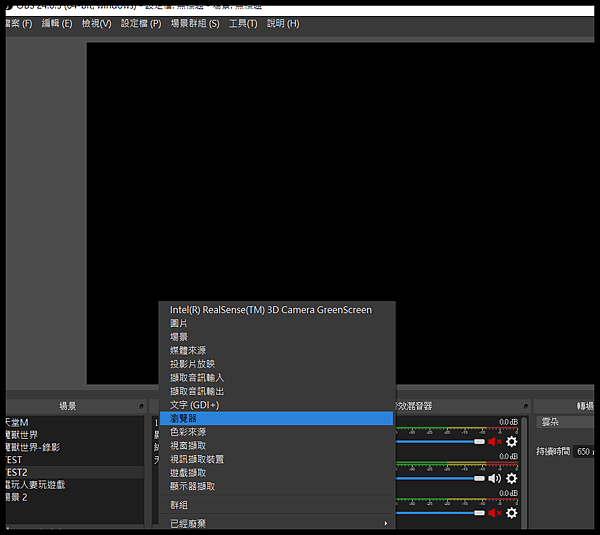The image size is (600, 535).
Task: Pop out the 場景 dock panel
Action: click(x=141, y=406)
